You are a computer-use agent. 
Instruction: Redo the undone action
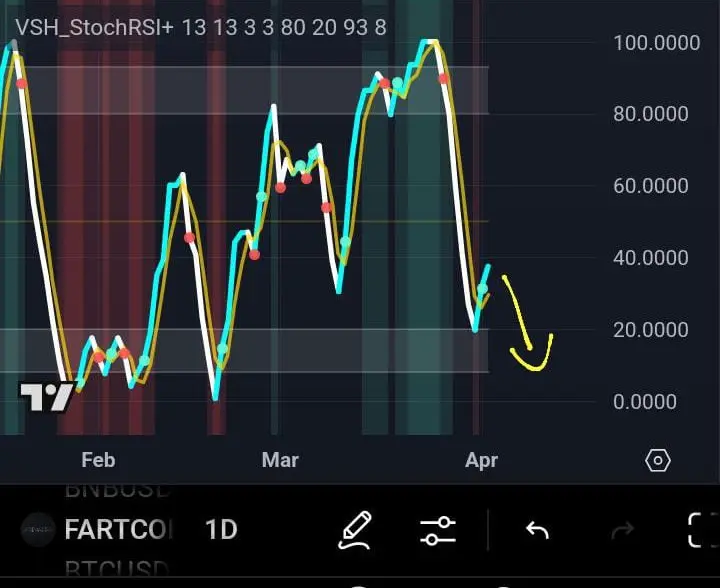tap(623, 530)
